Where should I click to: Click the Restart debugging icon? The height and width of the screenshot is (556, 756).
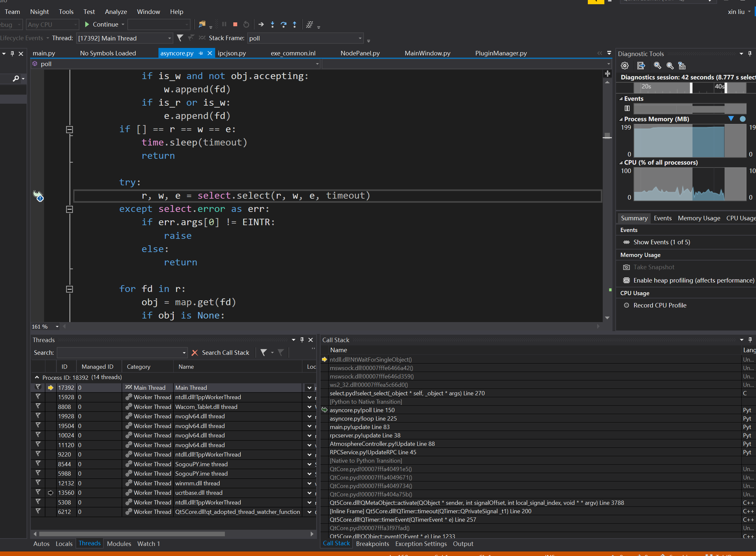pyautogui.click(x=246, y=24)
